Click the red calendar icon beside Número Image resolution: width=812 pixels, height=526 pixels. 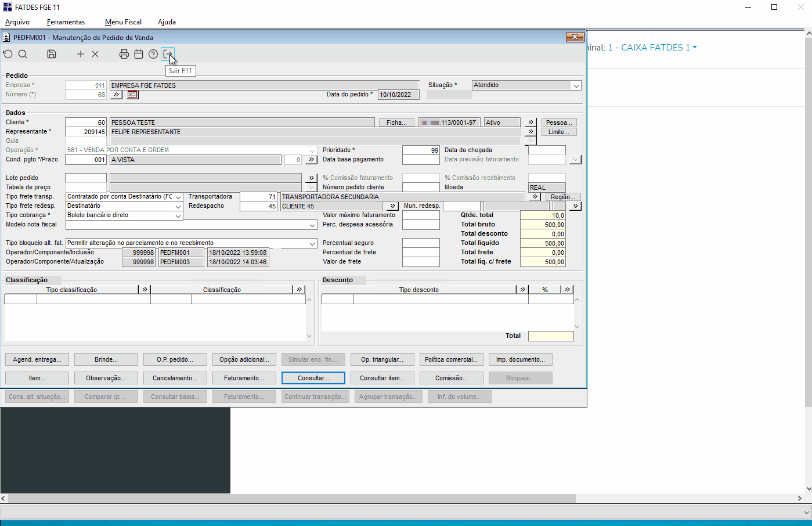(x=132, y=94)
